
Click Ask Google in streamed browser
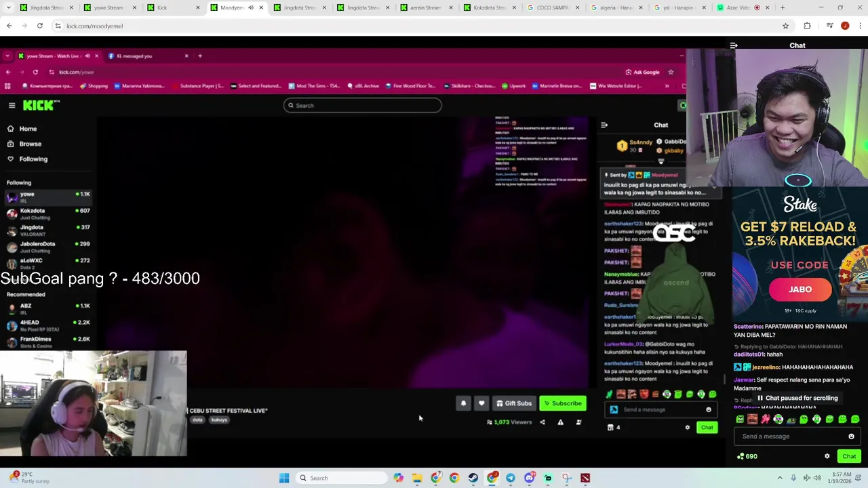click(642, 72)
